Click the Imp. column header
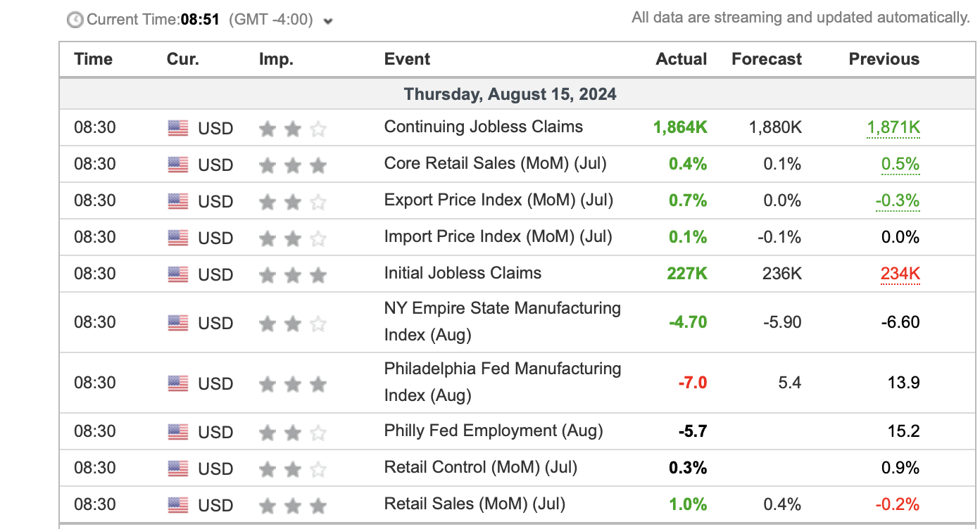The image size is (980, 529). coord(276,59)
